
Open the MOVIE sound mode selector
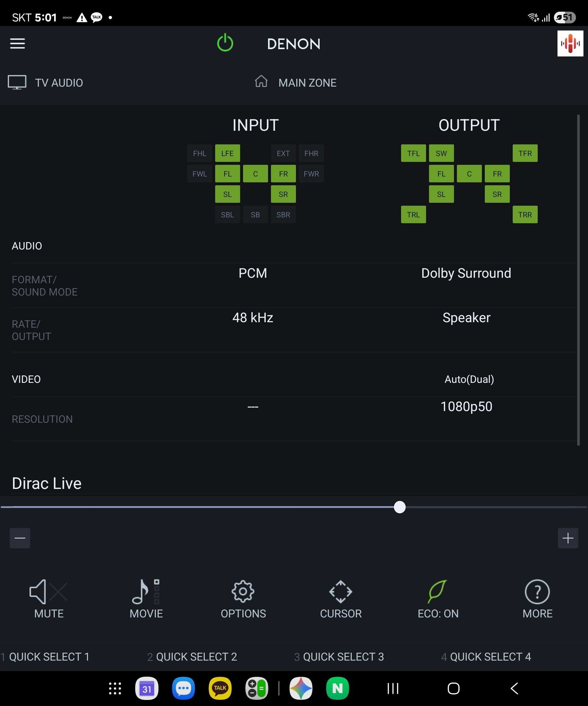pyautogui.click(x=146, y=599)
